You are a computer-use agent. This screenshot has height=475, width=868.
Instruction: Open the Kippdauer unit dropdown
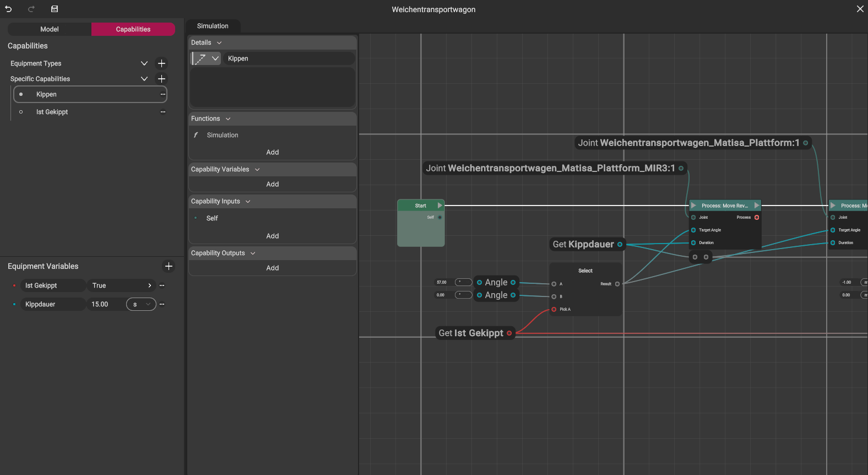point(141,304)
